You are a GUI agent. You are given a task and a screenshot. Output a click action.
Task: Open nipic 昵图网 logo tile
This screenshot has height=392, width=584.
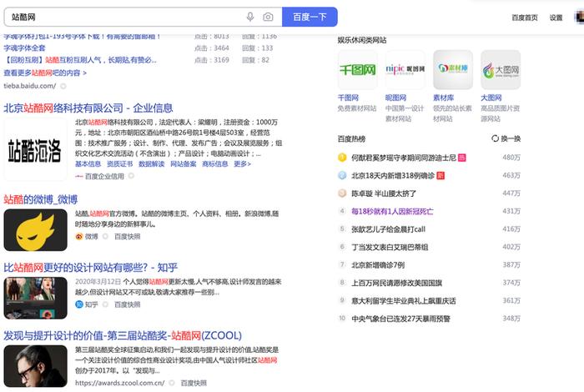tap(405, 69)
